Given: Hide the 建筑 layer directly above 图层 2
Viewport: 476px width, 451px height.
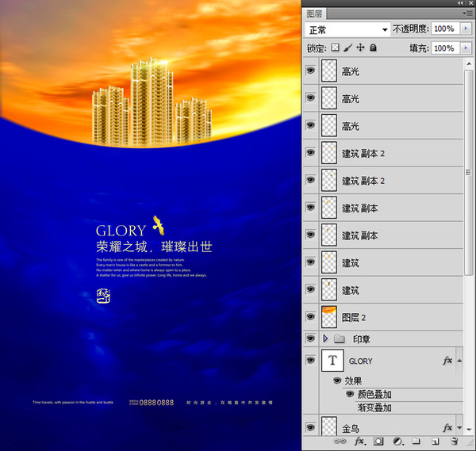Looking at the screenshot, I should (x=310, y=289).
